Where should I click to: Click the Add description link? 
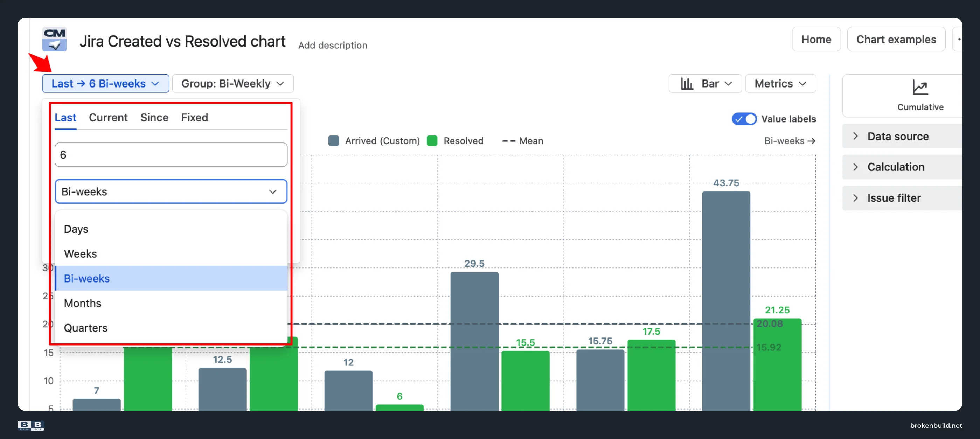click(x=333, y=45)
